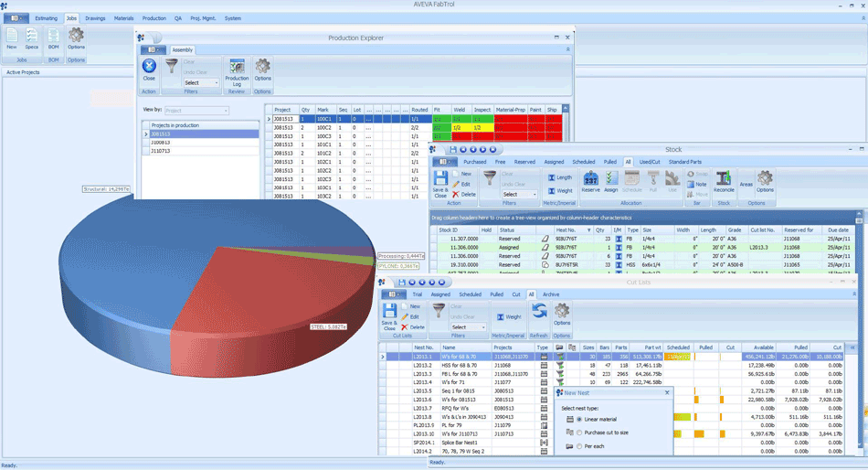Open Specs in the Jobs ribbon

pyautogui.click(x=32, y=38)
